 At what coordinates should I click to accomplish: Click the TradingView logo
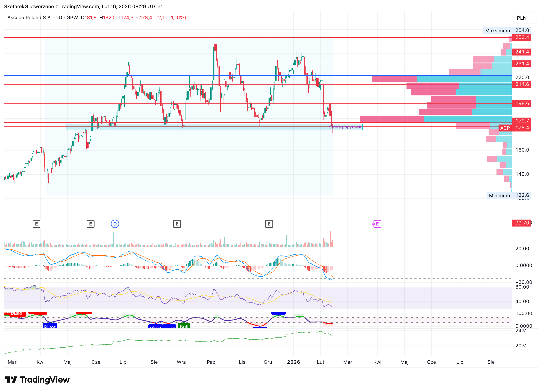(x=37, y=380)
